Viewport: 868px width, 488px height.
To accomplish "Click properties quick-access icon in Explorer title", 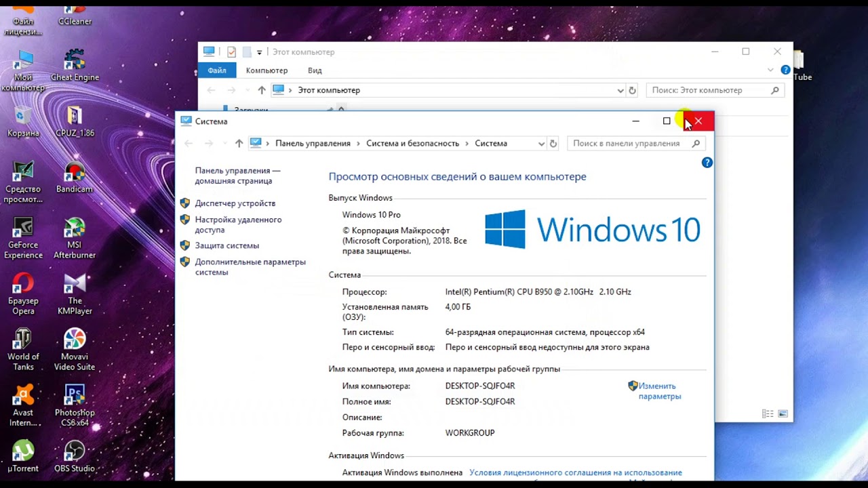I will (231, 52).
